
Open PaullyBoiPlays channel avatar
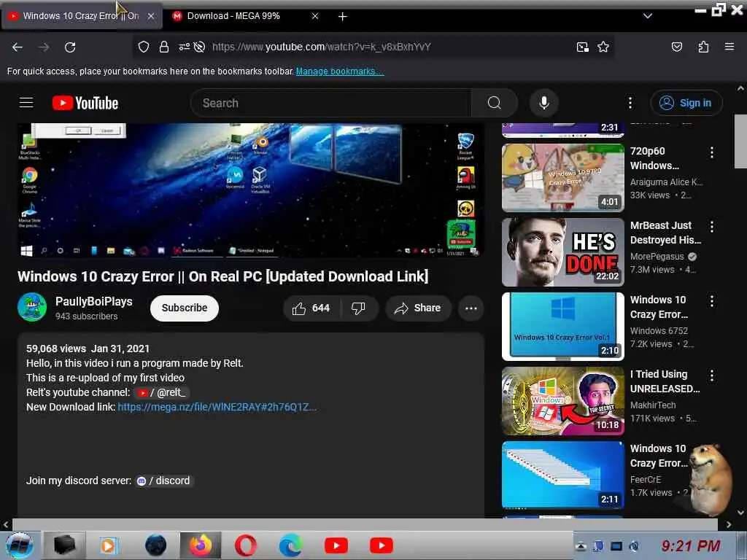pos(32,307)
